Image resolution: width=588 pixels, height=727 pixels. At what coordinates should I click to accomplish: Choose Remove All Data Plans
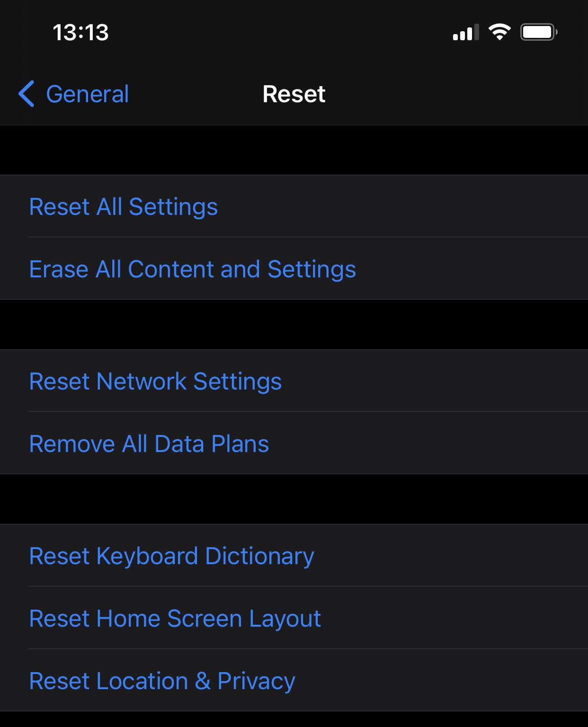tap(294, 443)
